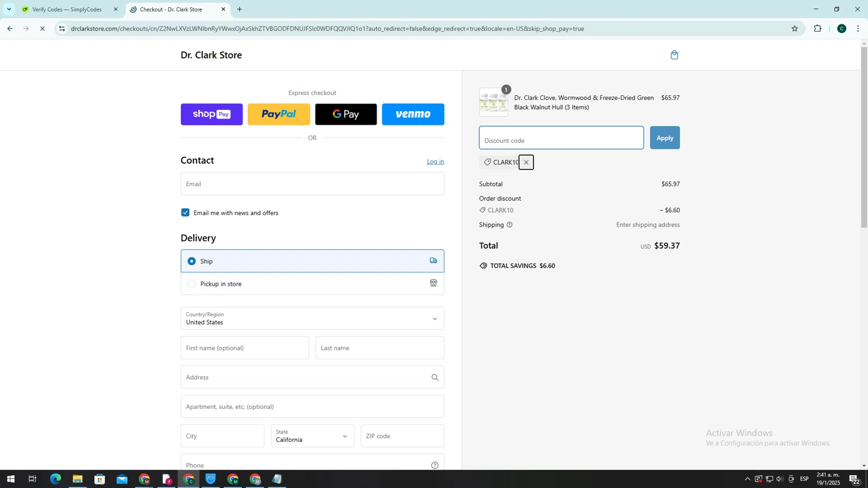Viewport: 868px width, 488px height.
Task: Select Checkout - Dr. Clark Store tab
Action: pos(171,9)
